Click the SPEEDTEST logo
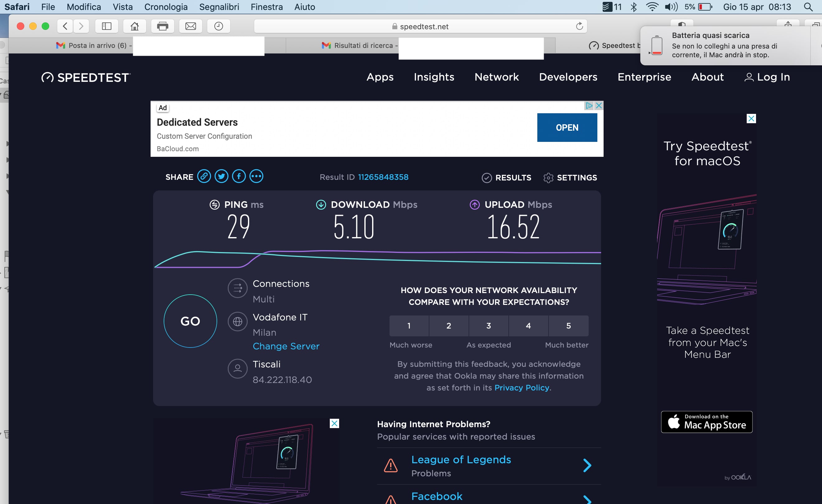Image resolution: width=822 pixels, height=504 pixels. click(x=86, y=77)
